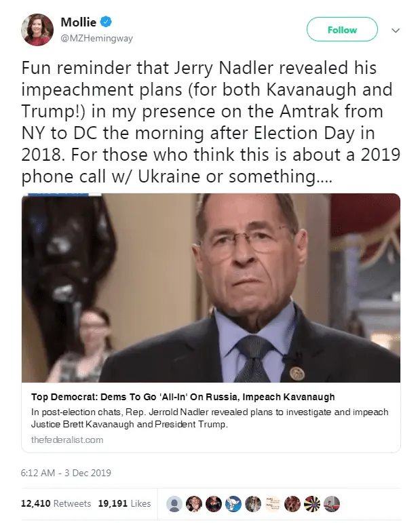Click the display name Mollie

(x=79, y=22)
